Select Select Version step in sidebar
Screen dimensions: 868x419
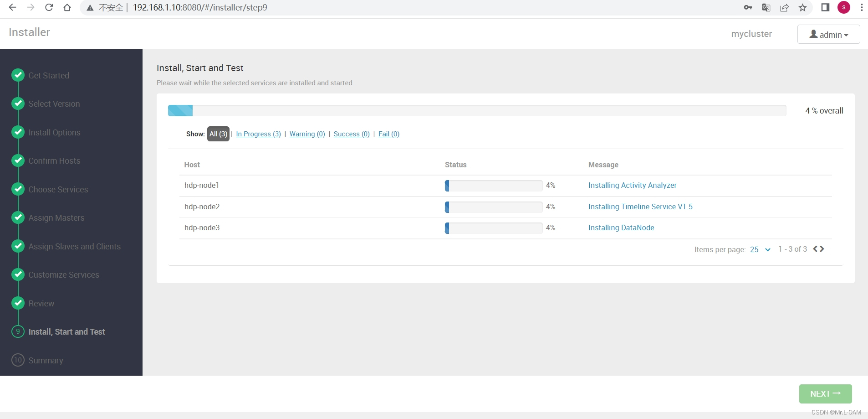click(x=54, y=104)
